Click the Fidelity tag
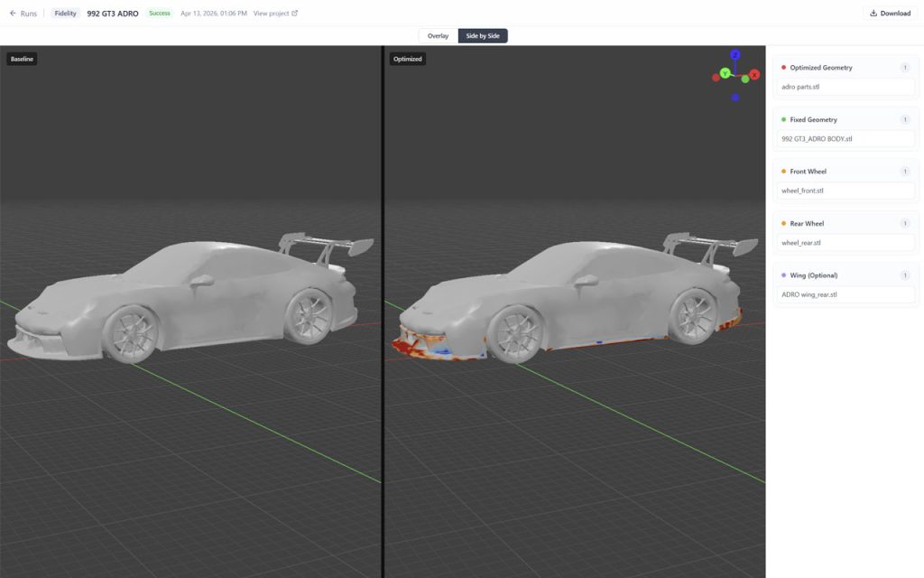This screenshot has width=924, height=578. [65, 13]
